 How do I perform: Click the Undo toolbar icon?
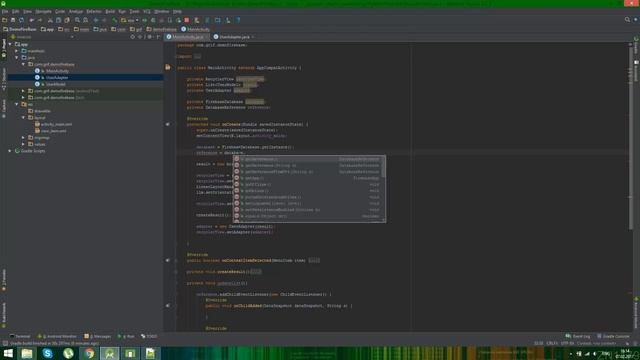pyautogui.click(x=31, y=20)
